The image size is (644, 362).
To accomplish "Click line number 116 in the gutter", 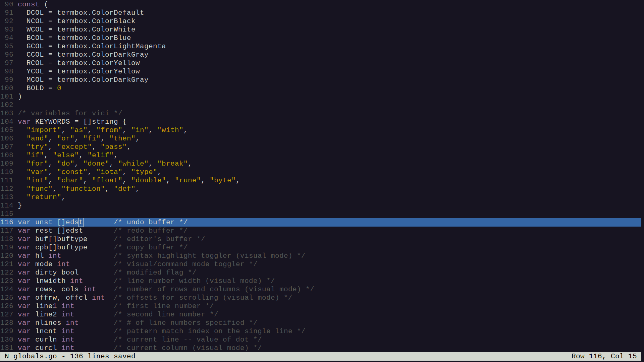I will coord(7,222).
